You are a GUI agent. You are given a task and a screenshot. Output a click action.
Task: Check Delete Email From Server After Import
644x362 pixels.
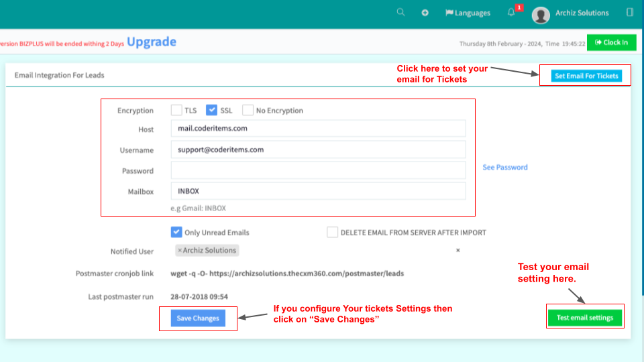tap(333, 233)
